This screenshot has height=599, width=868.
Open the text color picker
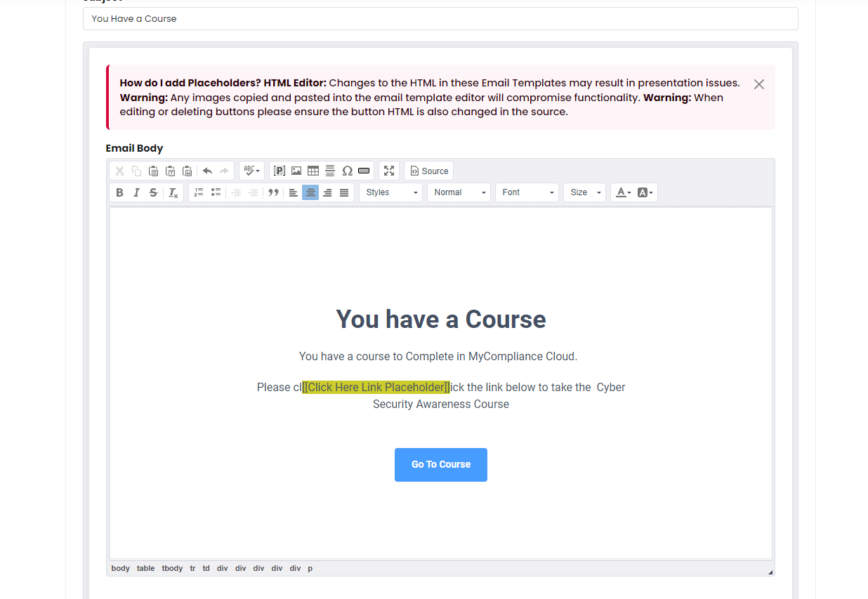624,192
